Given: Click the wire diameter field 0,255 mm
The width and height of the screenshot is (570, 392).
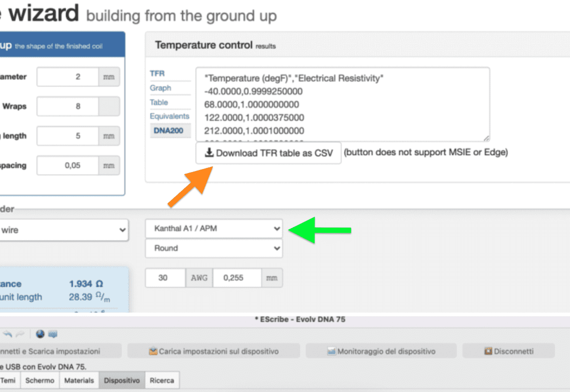Looking at the screenshot, I should [237, 278].
